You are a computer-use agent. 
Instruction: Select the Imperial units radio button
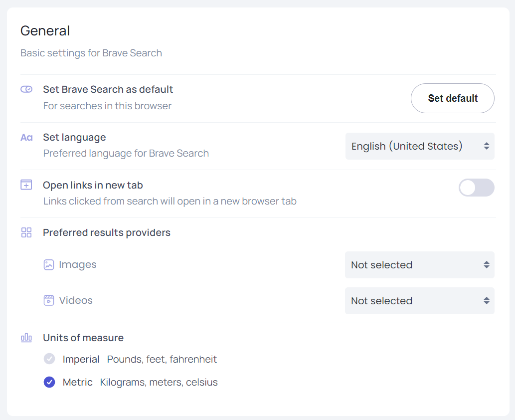point(49,359)
